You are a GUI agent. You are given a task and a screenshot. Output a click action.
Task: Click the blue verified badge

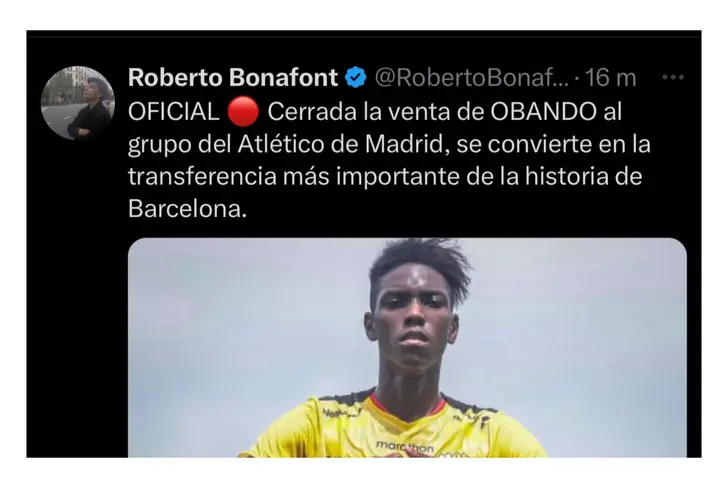pos(356,78)
